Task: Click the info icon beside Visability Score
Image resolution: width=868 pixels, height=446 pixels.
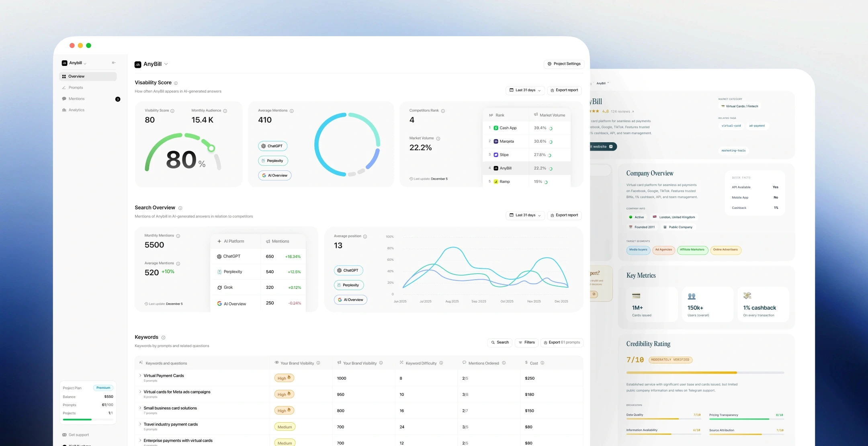Action: click(176, 83)
